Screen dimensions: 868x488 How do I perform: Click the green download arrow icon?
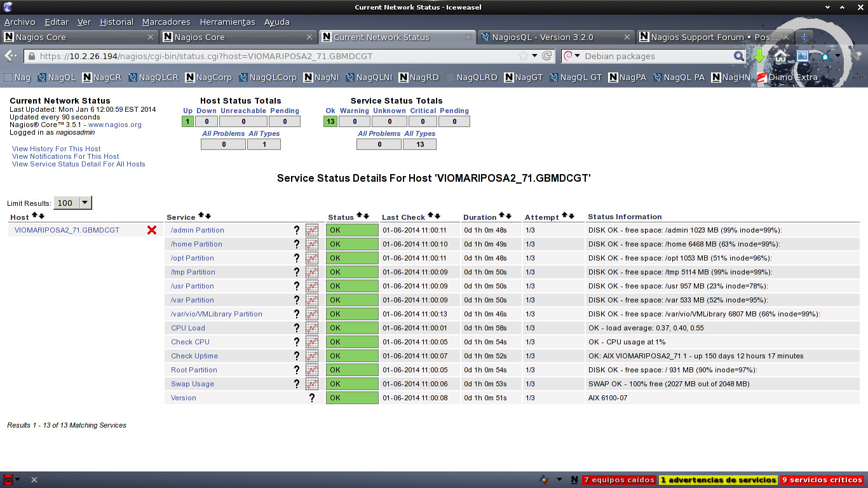click(x=759, y=56)
